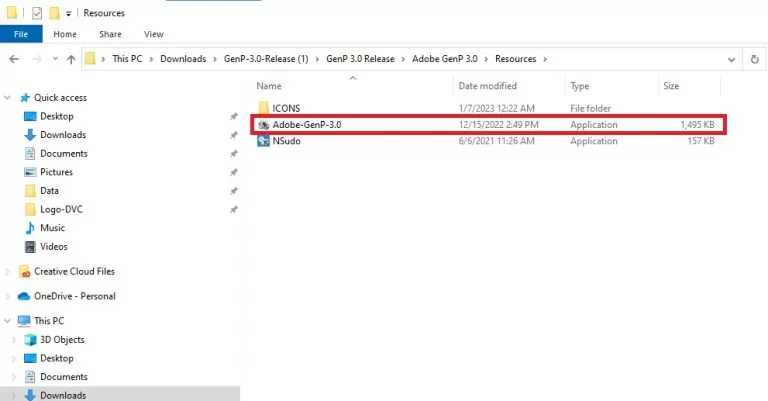
Task: Click the Up directory arrow
Action: tap(70, 59)
